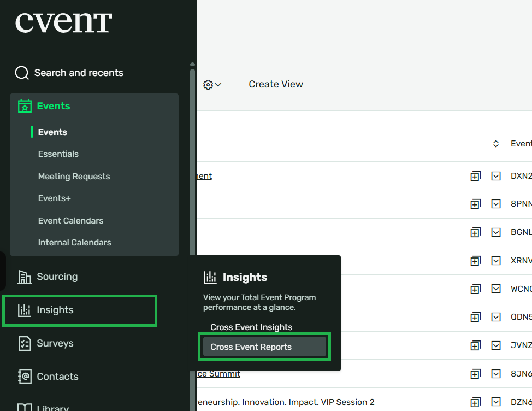Viewport: 532px width, 411px height.
Task: Click the sort arrows beside the Event column
Action: [496, 144]
